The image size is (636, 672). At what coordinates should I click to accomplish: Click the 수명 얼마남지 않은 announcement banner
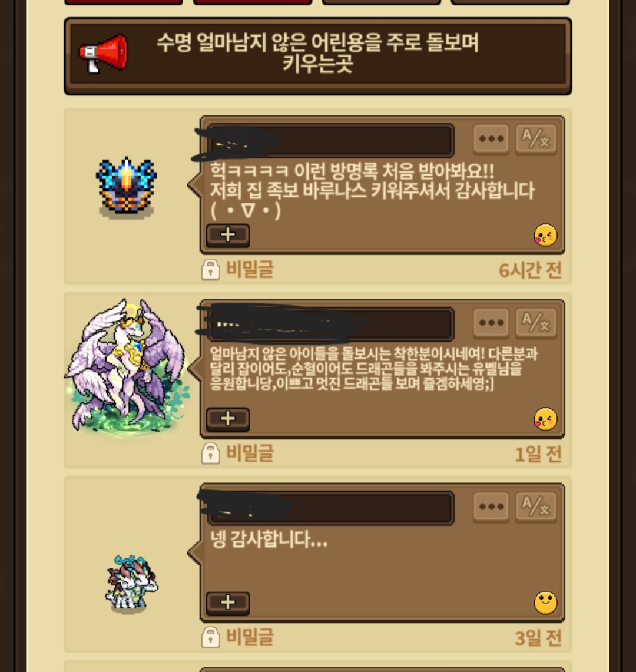(317, 56)
